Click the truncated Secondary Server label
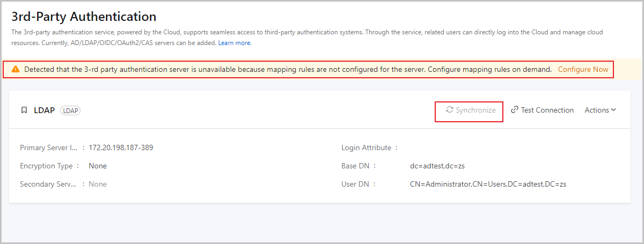This screenshot has width=644, height=244. coord(49,184)
